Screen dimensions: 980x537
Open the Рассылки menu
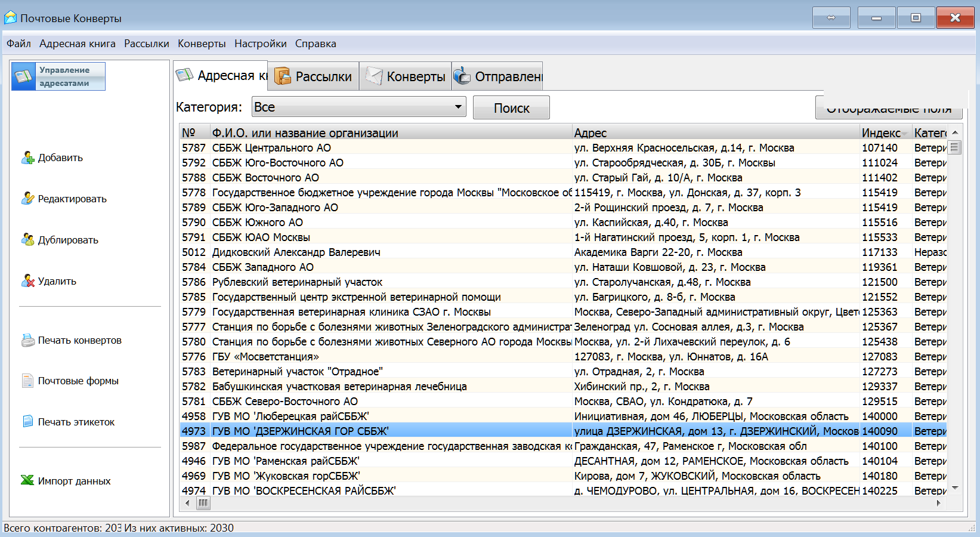pos(147,44)
